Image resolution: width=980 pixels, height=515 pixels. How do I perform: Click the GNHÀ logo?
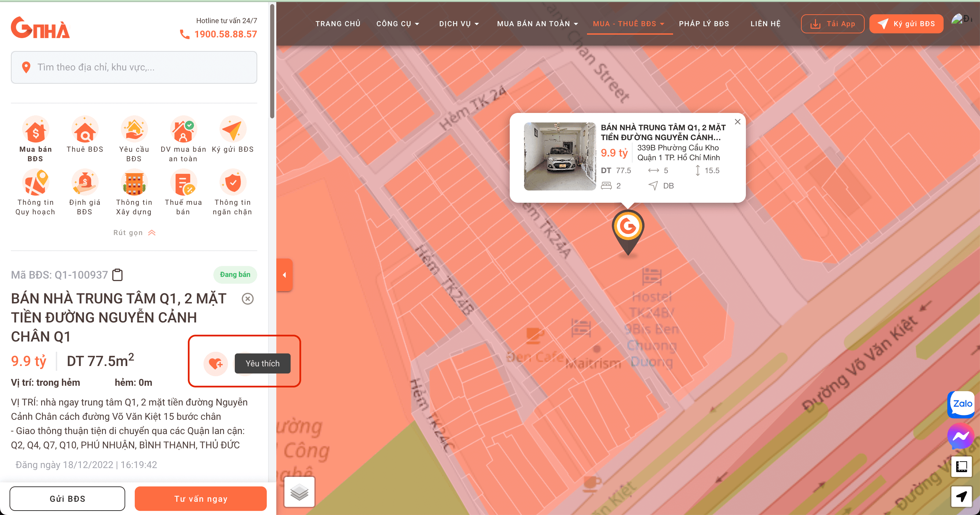click(x=40, y=28)
